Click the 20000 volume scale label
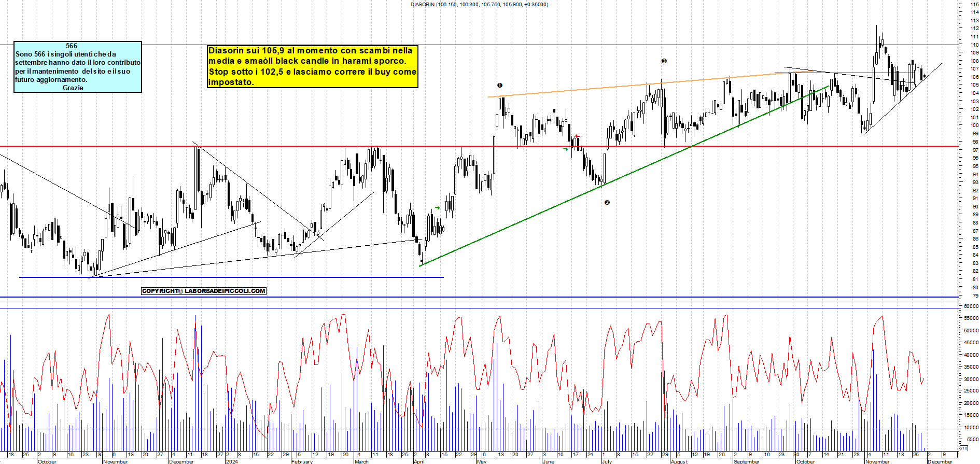The width and height of the screenshot is (980, 464). (x=971, y=403)
